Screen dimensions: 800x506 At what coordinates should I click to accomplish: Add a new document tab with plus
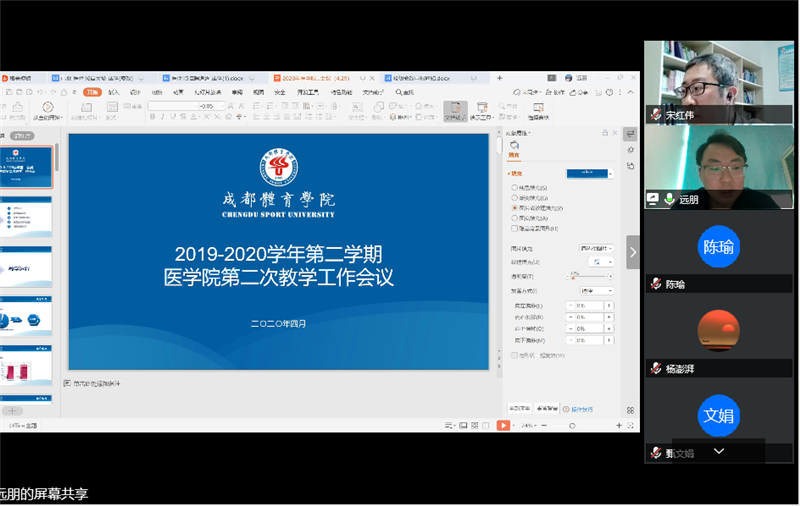[500, 78]
